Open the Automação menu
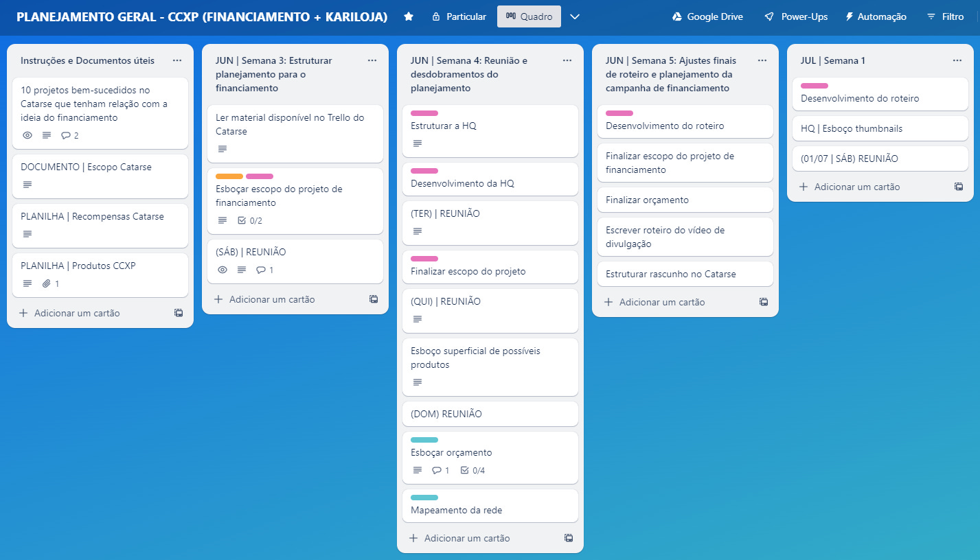 point(876,16)
